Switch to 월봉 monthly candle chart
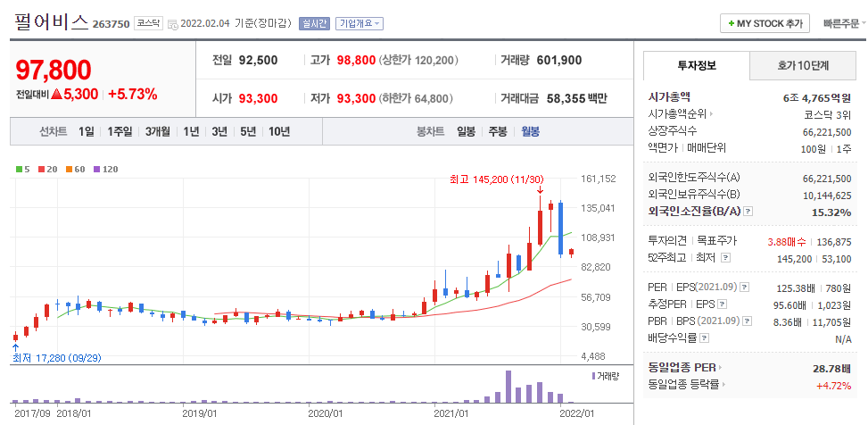The image size is (868, 425). [530, 132]
